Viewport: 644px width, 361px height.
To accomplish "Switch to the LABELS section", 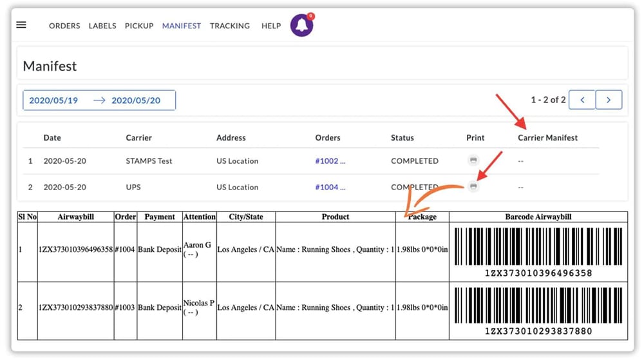I will click(x=102, y=26).
